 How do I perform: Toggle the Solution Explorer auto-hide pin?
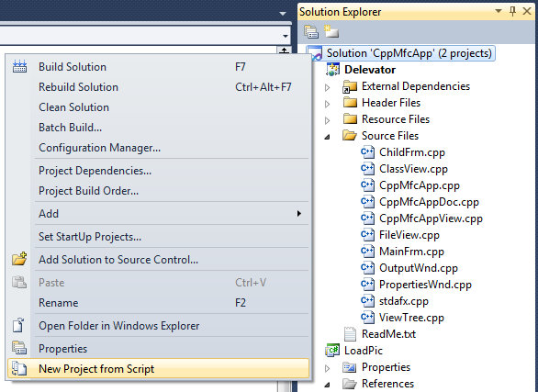pyautogui.click(x=512, y=12)
